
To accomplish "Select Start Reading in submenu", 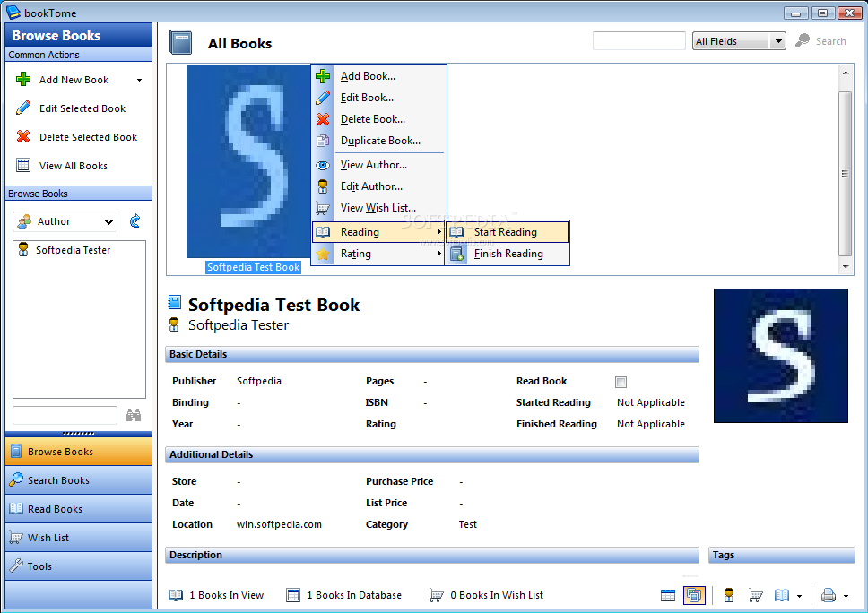I will [508, 232].
